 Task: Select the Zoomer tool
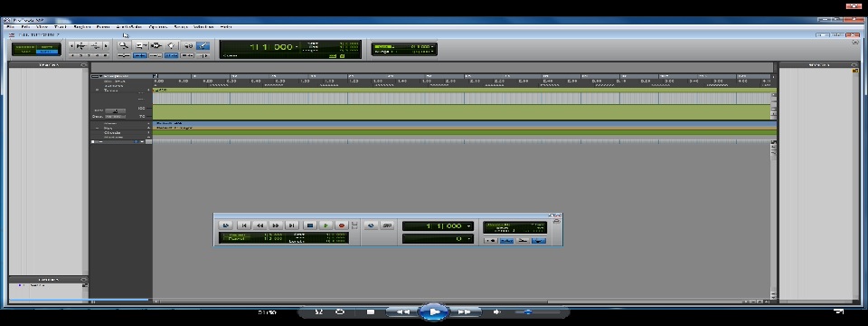coord(124,46)
